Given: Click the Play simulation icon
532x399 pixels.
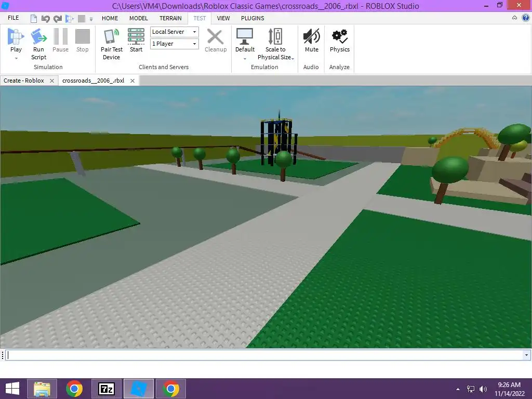Looking at the screenshot, I should [x=16, y=37].
